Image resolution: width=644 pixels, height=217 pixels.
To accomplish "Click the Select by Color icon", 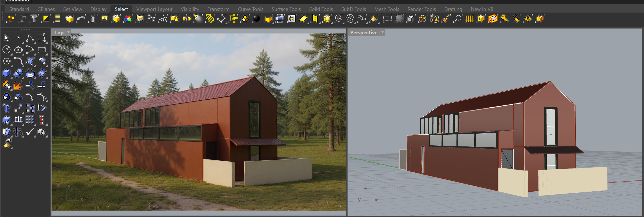I will (x=128, y=19).
